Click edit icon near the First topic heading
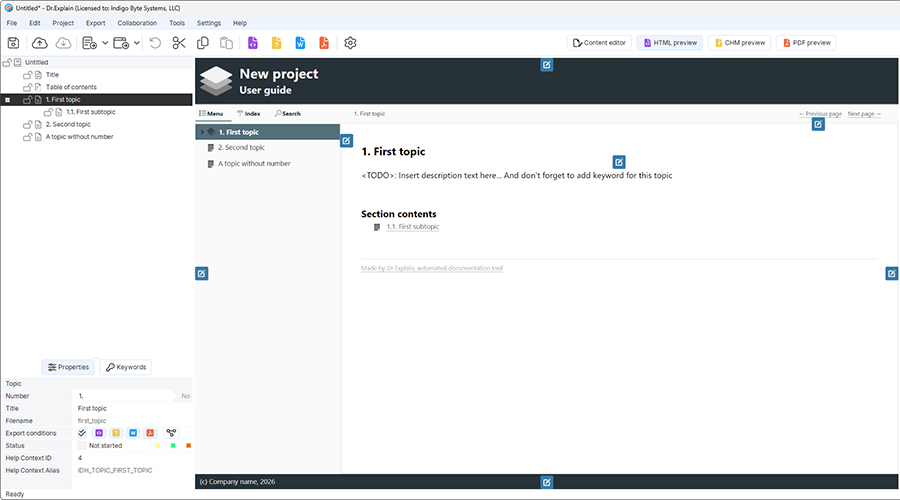Viewport: 900px width, 500px height. point(619,162)
